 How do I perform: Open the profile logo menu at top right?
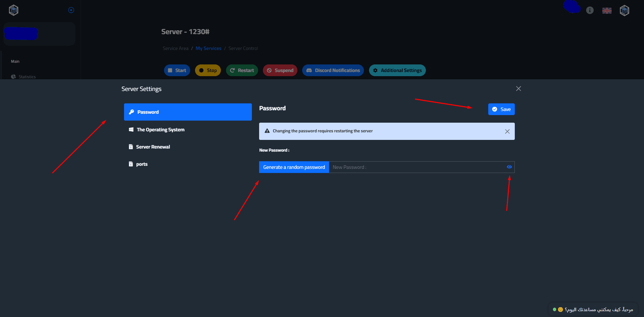pos(624,10)
